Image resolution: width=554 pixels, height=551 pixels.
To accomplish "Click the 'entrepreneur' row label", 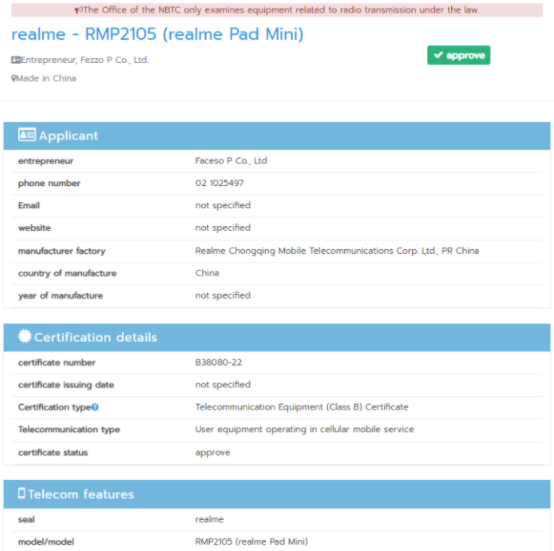I will 46,161.
